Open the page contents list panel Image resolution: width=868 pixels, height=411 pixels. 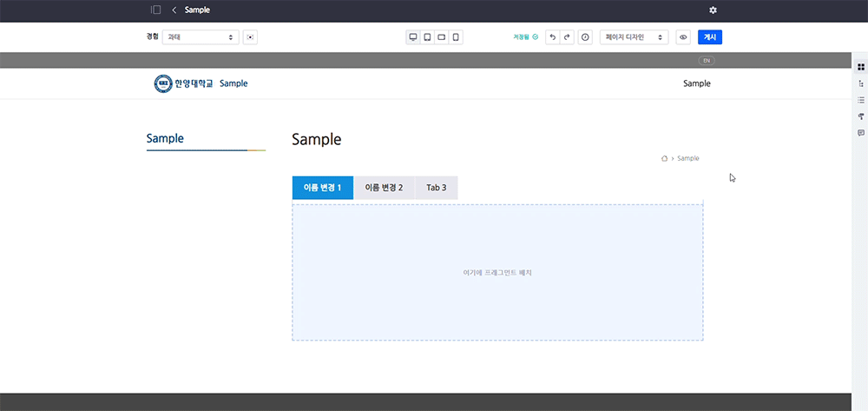[860, 100]
